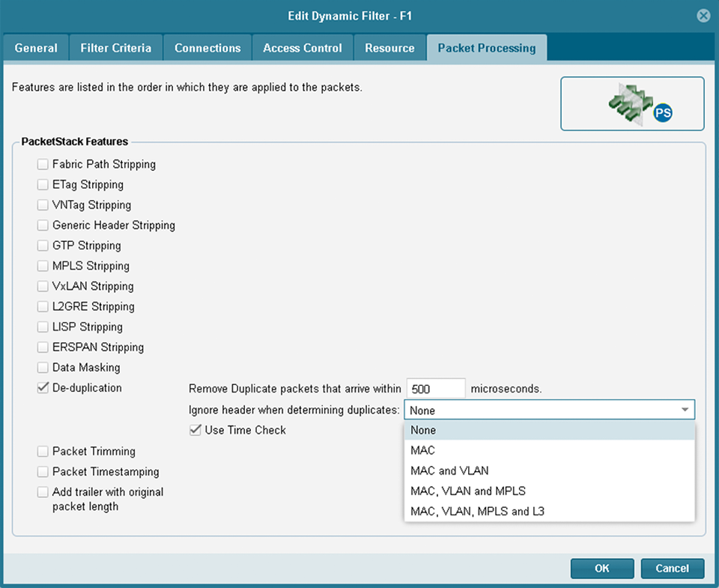719x588 pixels.
Task: Switch to the Filter Criteria tab
Action: tap(115, 48)
